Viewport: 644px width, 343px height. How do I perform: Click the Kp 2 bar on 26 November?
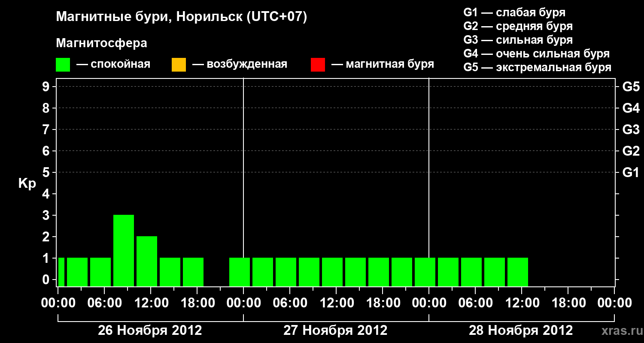point(147,261)
